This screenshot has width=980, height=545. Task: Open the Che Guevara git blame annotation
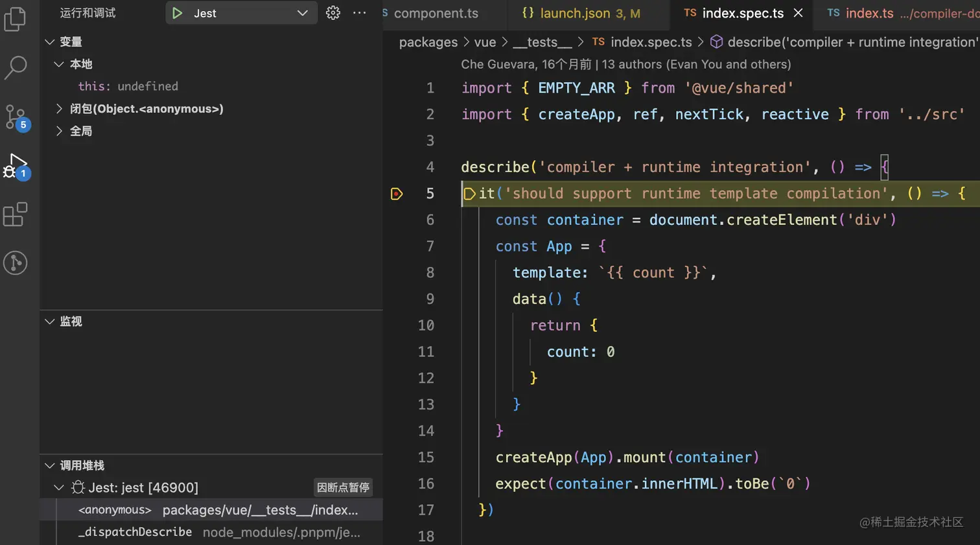coord(626,64)
